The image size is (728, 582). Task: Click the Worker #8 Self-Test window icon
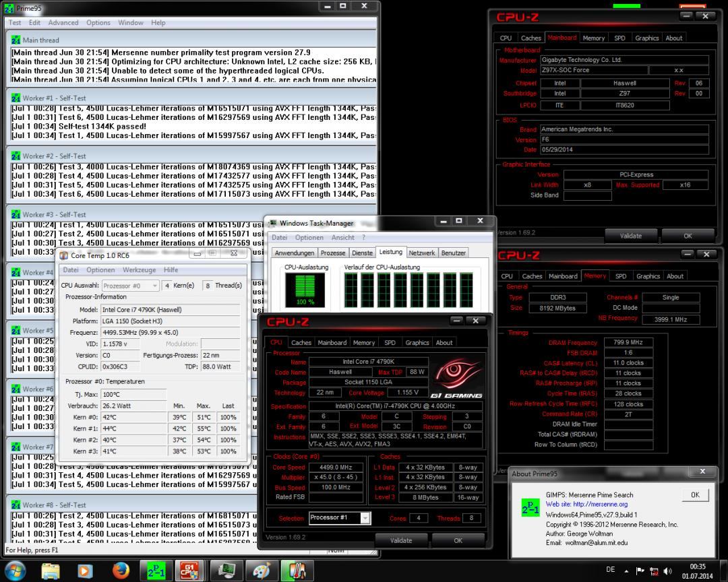click(16, 505)
